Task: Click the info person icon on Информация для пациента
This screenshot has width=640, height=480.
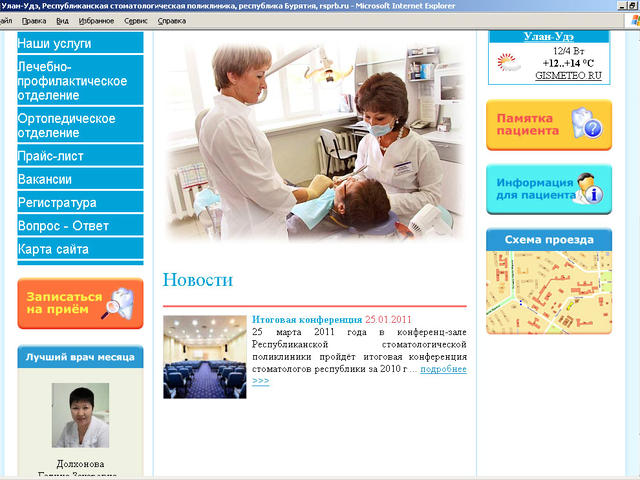Action: point(590,189)
